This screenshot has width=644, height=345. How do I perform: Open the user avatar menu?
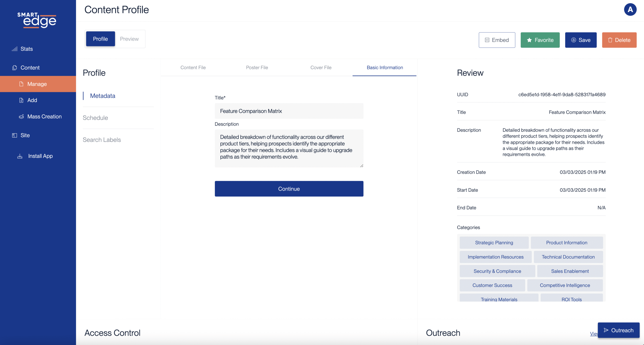(x=630, y=10)
